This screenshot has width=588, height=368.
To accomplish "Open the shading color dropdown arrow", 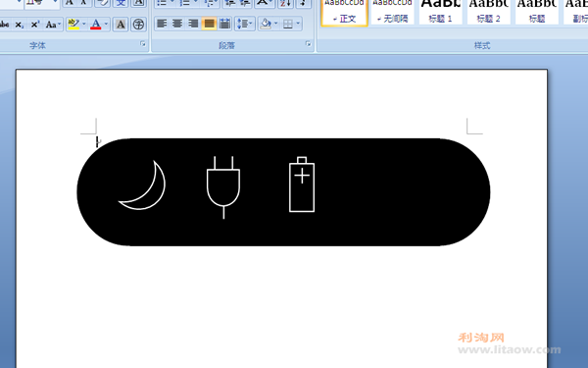I will (276, 24).
